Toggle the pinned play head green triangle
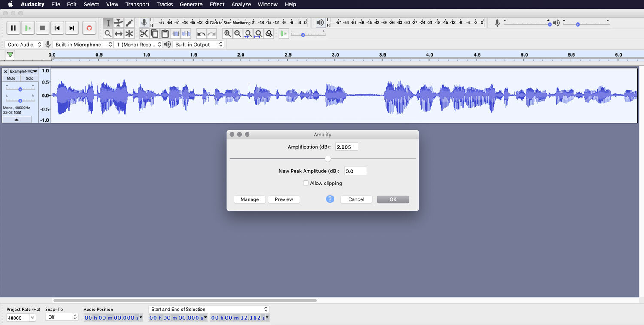 (x=10, y=55)
